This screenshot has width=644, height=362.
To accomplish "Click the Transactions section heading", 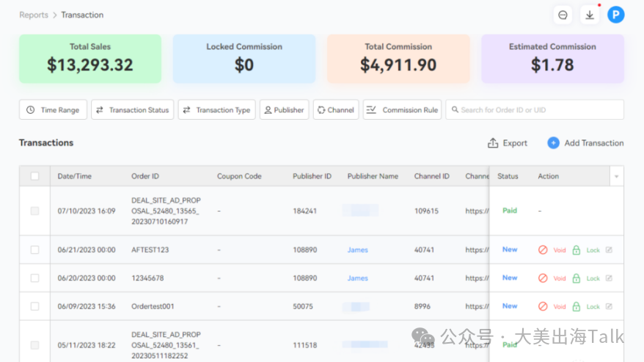I will pos(46,142).
